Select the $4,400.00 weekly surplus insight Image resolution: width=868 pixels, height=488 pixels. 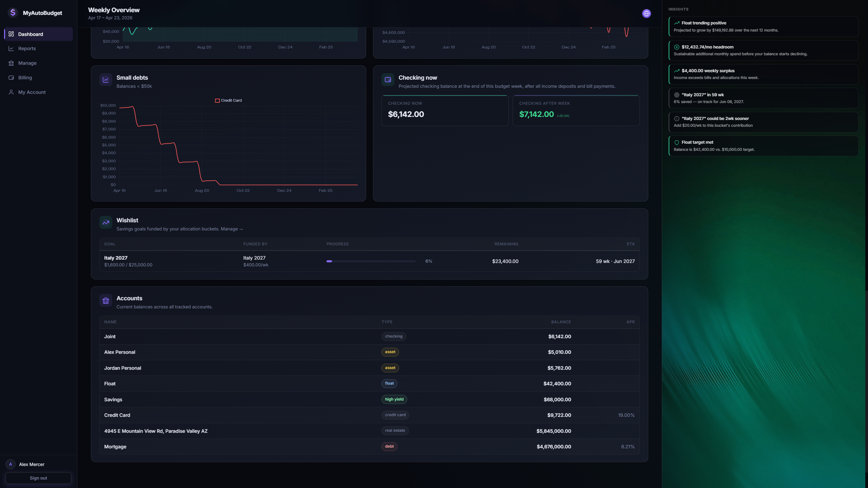tap(764, 74)
